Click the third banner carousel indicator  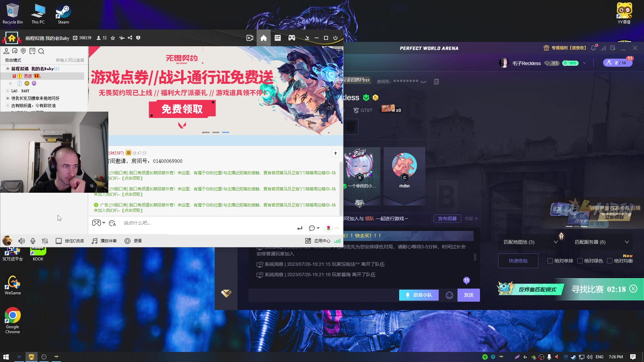coord(226,132)
